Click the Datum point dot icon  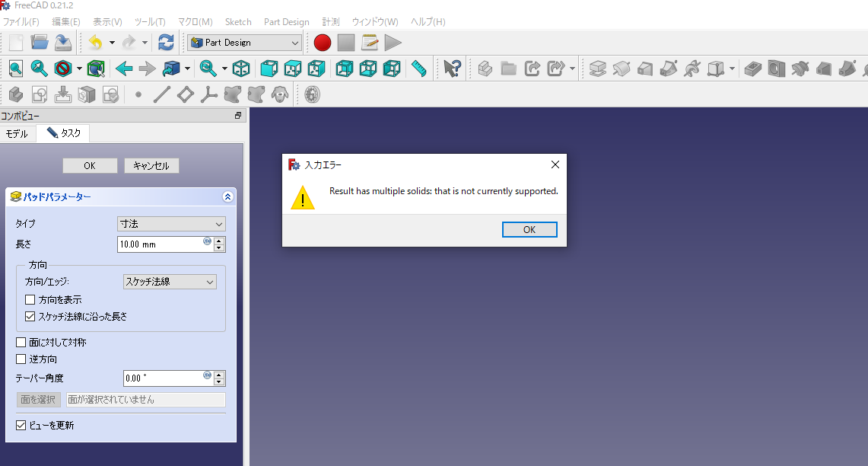click(x=138, y=94)
